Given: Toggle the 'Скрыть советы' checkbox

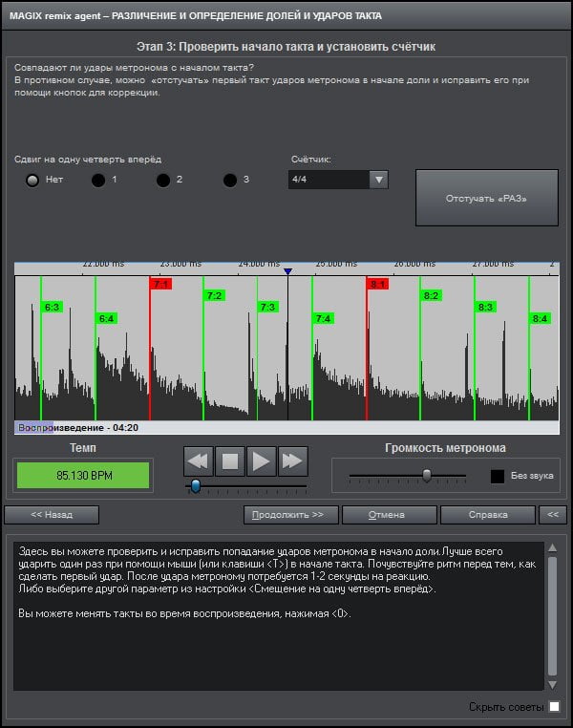Looking at the screenshot, I should point(554,707).
